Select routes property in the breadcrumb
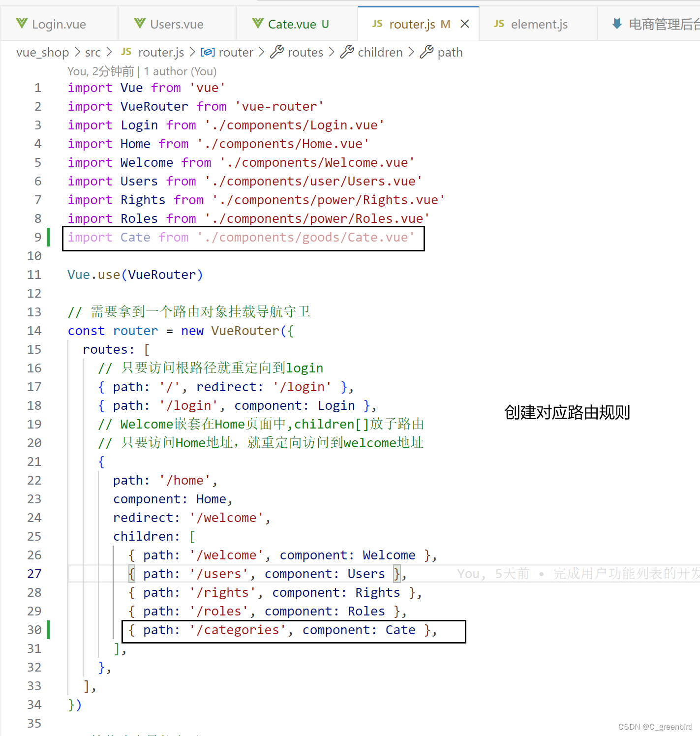Image resolution: width=700 pixels, height=736 pixels. tap(305, 52)
